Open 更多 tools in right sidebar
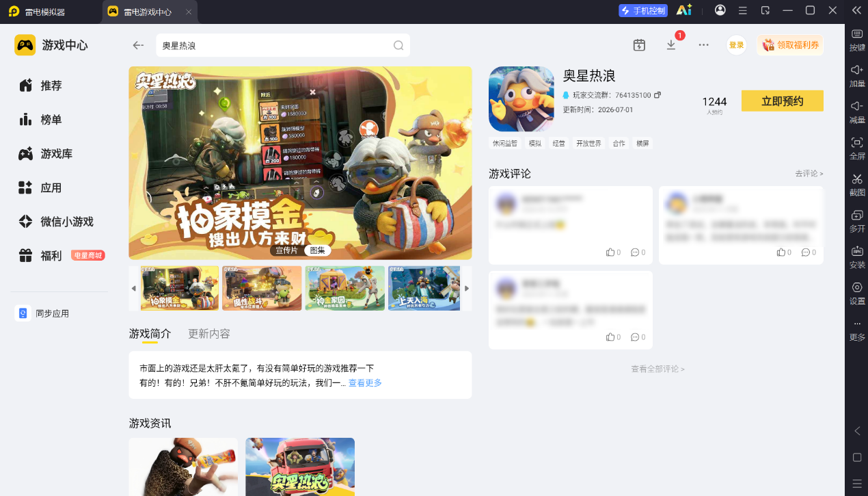This screenshot has height=496, width=868. point(857,330)
